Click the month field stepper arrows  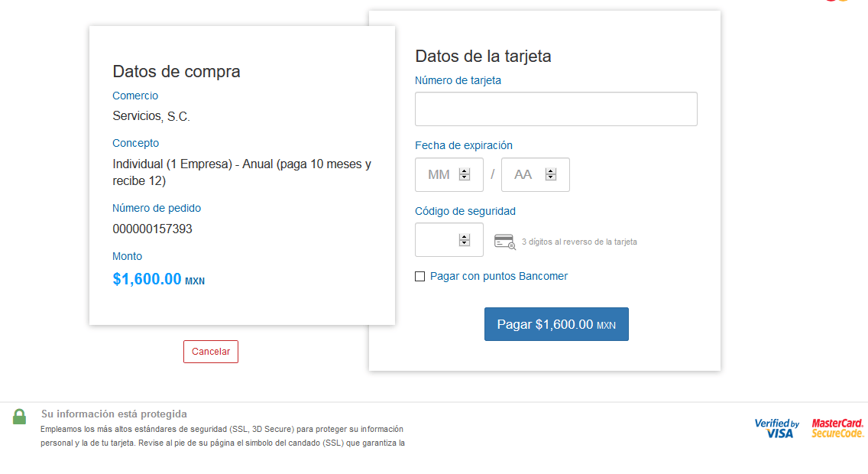pos(465,174)
